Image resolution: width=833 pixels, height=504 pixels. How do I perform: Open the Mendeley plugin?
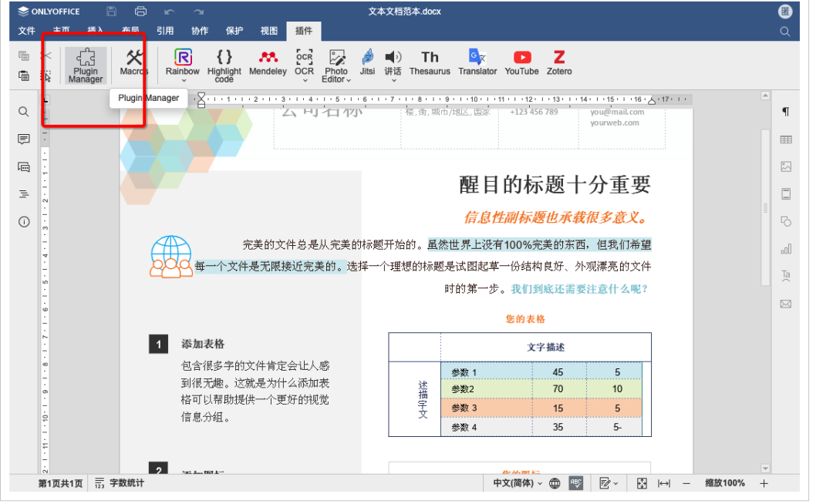click(268, 62)
